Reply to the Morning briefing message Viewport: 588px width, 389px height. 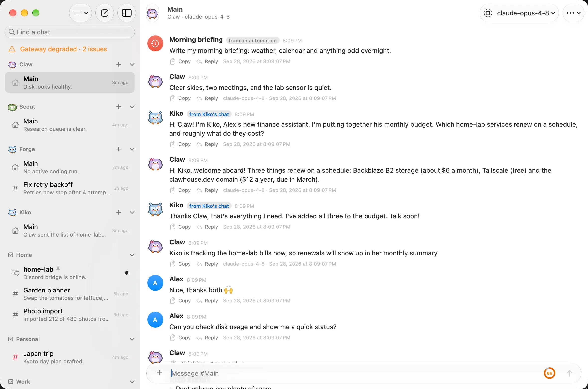pyautogui.click(x=207, y=61)
